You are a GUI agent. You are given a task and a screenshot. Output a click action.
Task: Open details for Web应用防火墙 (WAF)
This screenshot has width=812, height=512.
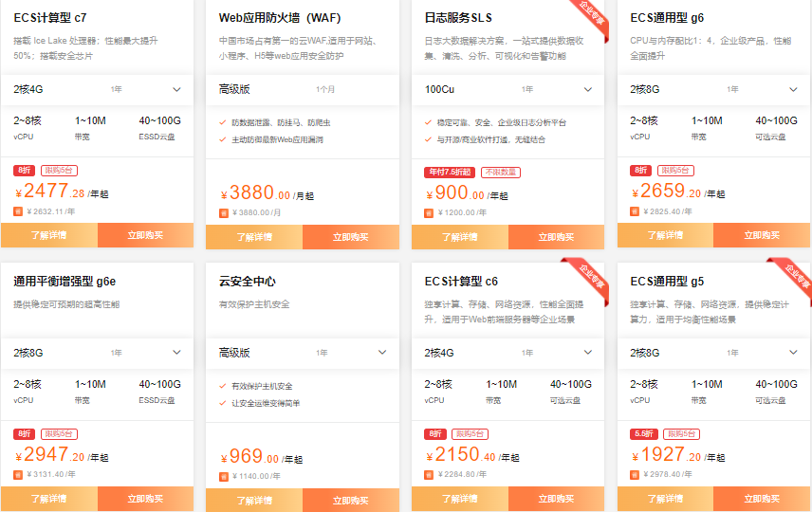[x=254, y=237]
